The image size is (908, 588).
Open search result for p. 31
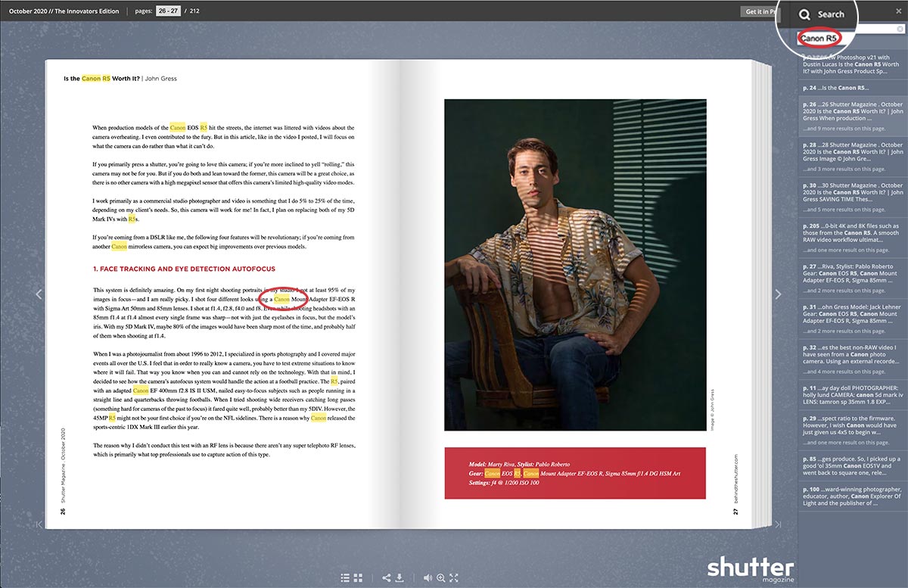point(853,319)
